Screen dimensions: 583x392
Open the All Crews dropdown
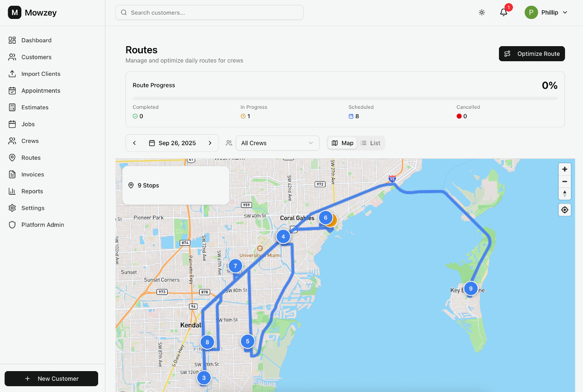277,143
